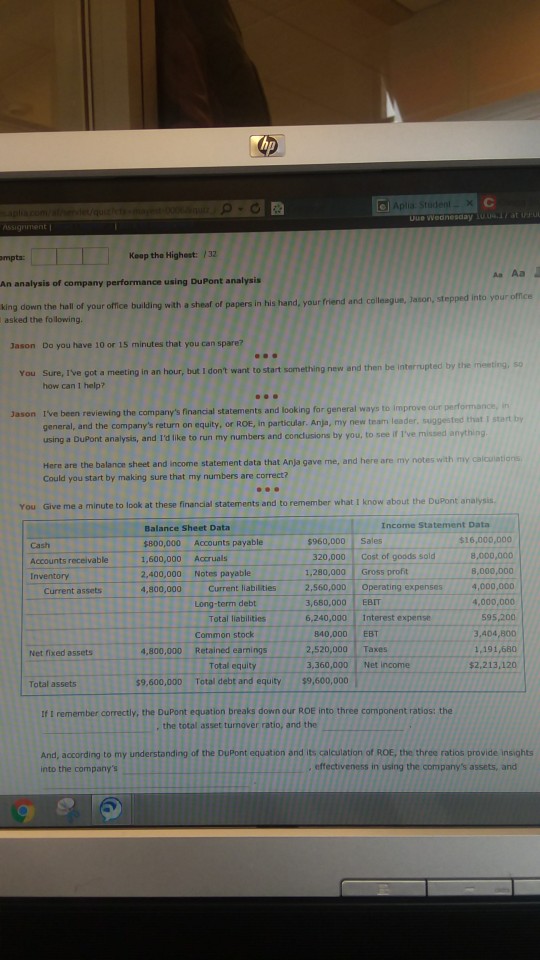The width and height of the screenshot is (540, 960).
Task: Click the Sales value $16,000,000
Action: point(486,539)
